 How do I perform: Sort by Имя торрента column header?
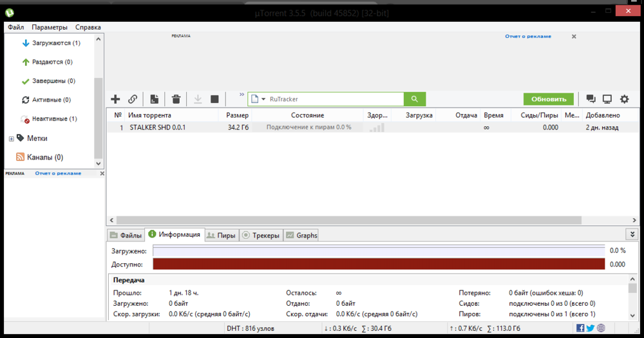click(172, 115)
